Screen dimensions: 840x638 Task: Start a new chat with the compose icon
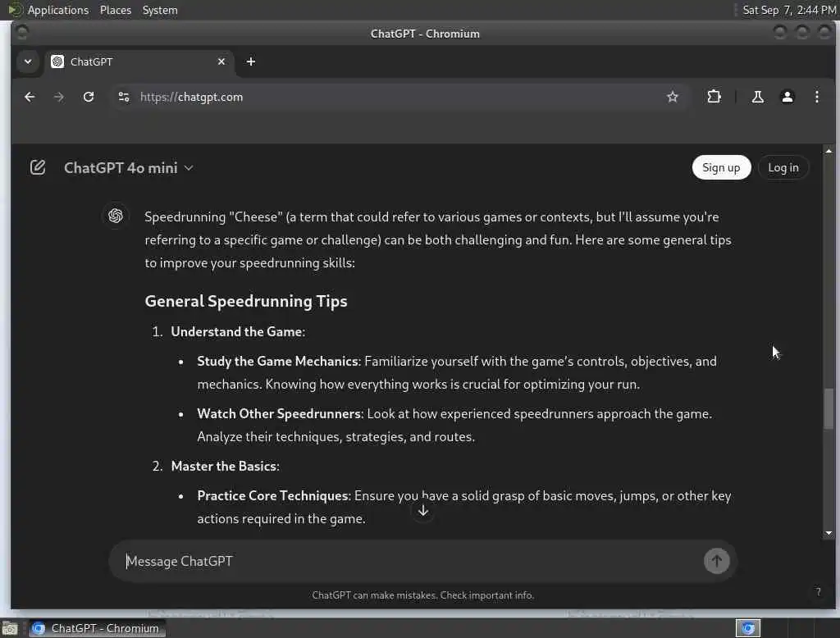(x=38, y=167)
